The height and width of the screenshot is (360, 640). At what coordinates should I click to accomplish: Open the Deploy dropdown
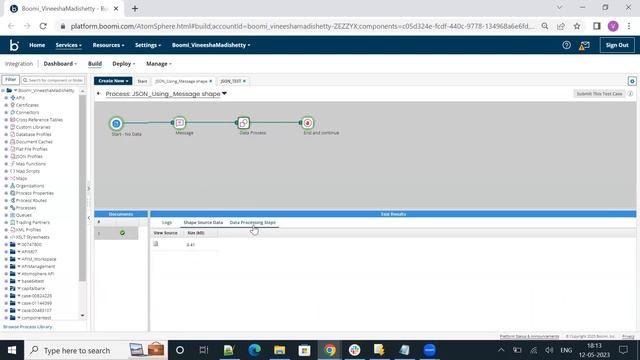tap(124, 64)
